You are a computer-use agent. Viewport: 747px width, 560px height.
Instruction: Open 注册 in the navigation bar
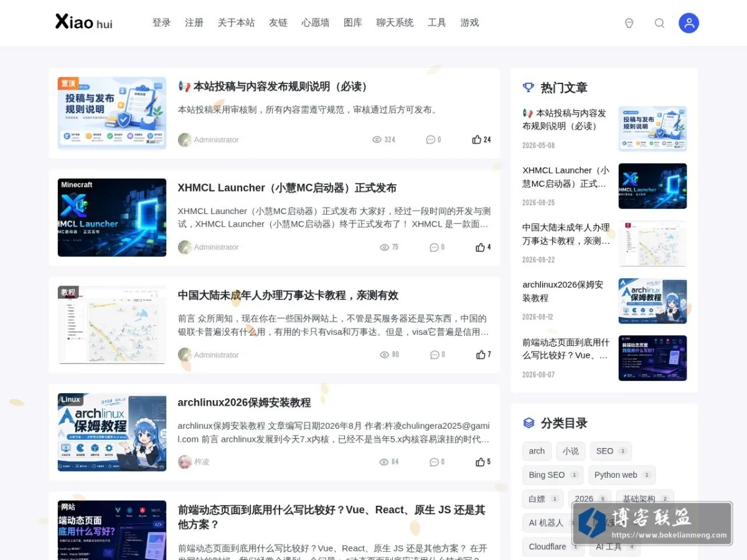194,22
